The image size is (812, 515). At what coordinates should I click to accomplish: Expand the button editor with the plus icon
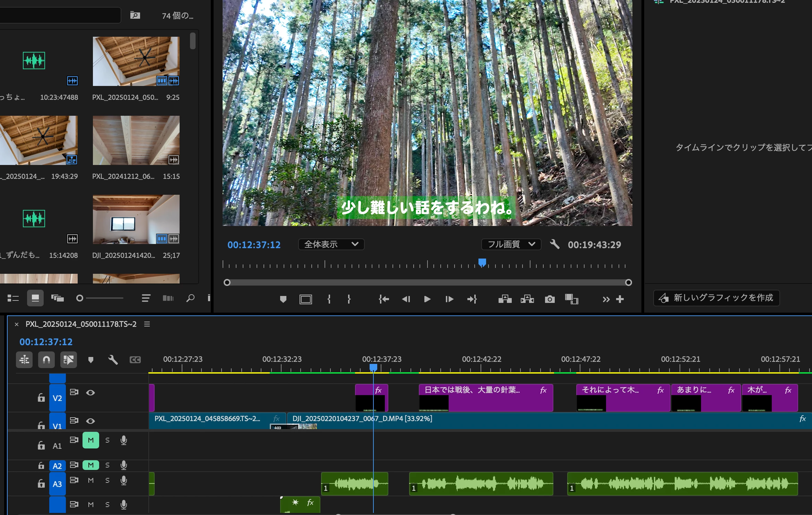pos(620,299)
